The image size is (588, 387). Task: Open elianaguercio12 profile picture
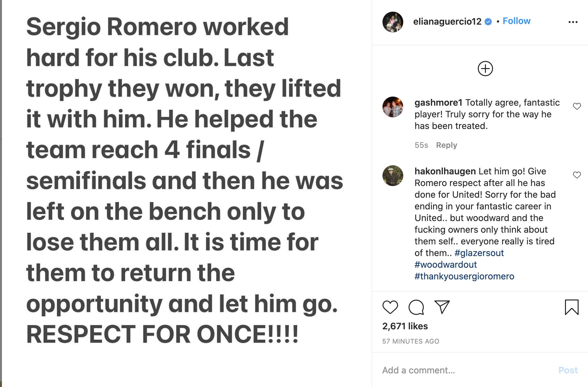coord(393,22)
